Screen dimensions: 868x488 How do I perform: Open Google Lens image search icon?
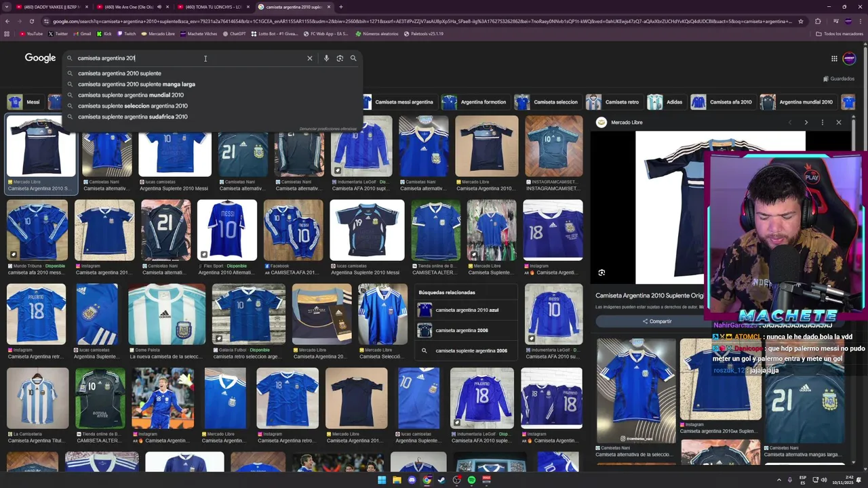point(340,58)
